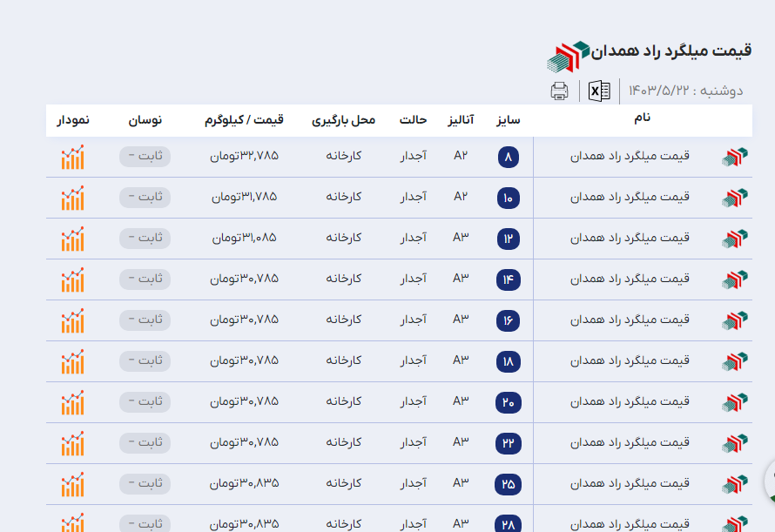Open product name link in size 14 row
The image size is (775, 532).
pyautogui.click(x=630, y=279)
